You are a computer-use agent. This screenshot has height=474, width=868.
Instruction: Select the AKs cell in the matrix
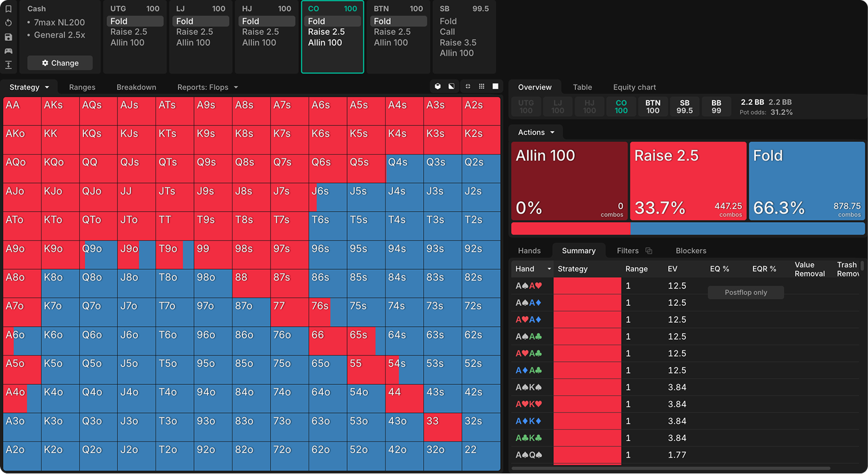[x=60, y=111]
